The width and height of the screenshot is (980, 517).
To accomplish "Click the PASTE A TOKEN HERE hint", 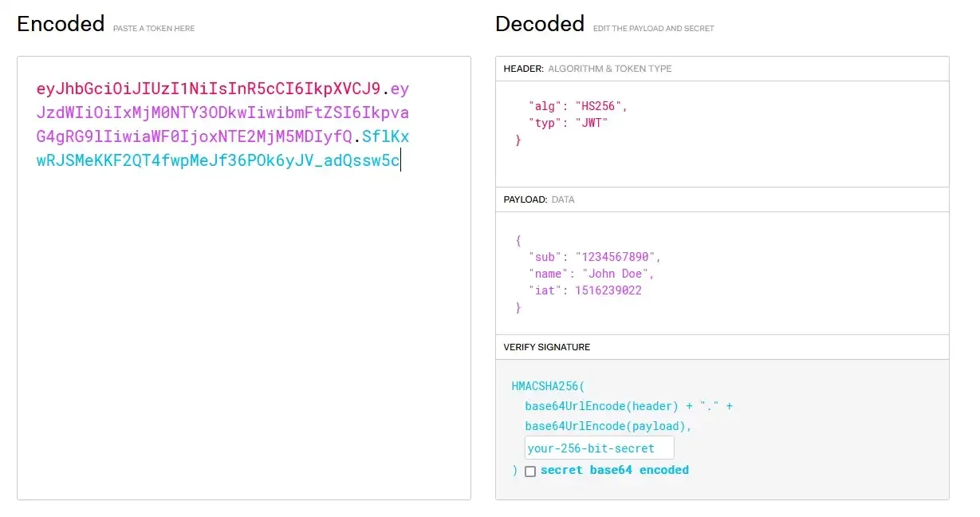I will (x=154, y=29).
